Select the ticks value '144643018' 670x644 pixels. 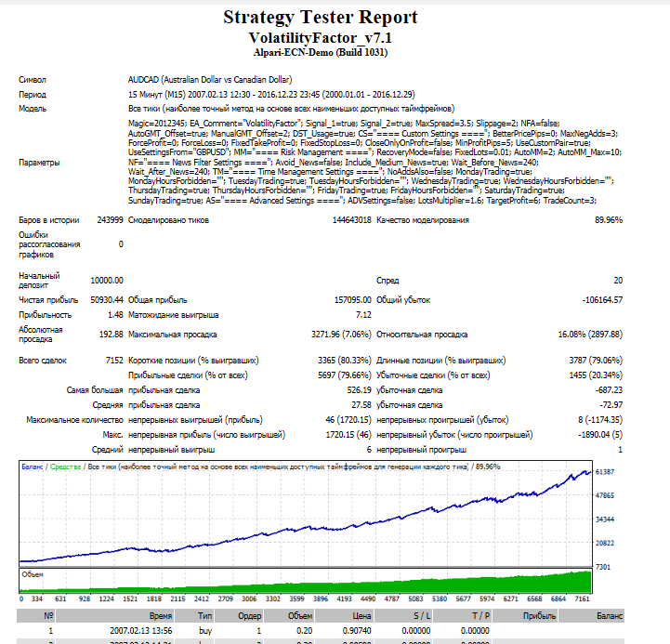351,220
